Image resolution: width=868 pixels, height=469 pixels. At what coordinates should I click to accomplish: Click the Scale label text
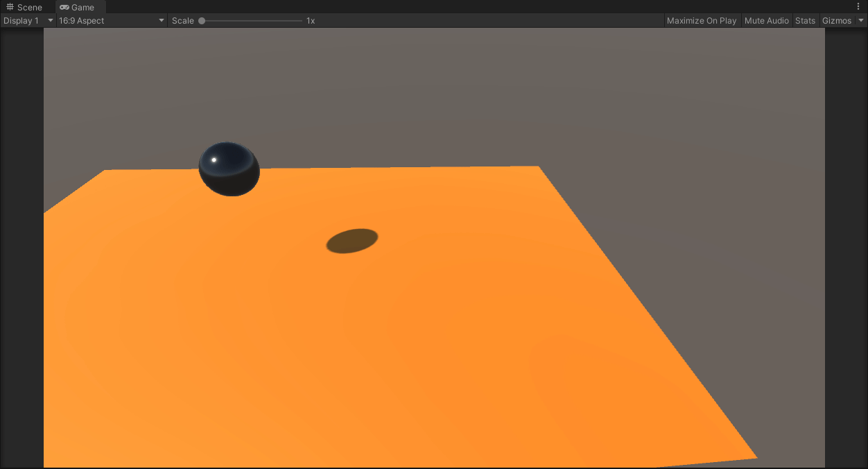[x=183, y=20]
